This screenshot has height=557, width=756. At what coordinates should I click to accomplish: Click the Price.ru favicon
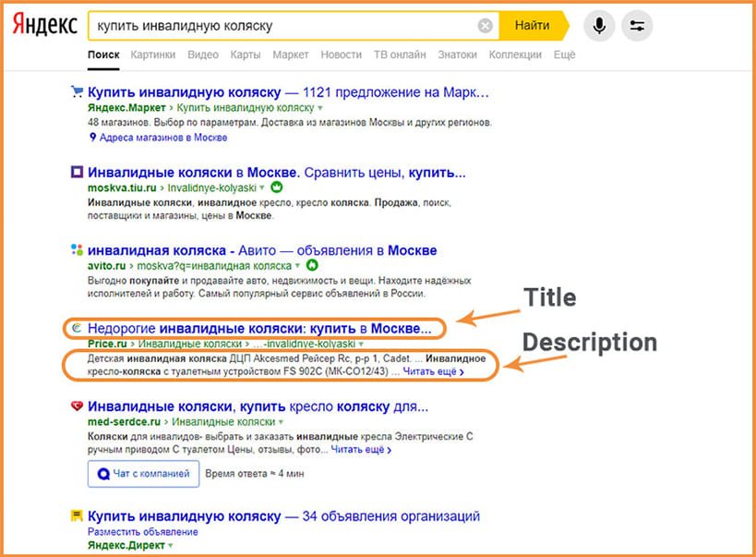click(77, 328)
